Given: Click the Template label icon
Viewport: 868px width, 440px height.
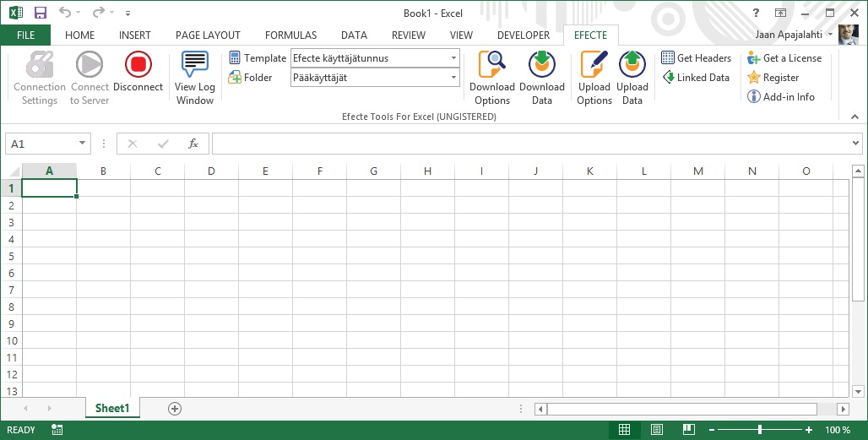Looking at the screenshot, I should [235, 57].
